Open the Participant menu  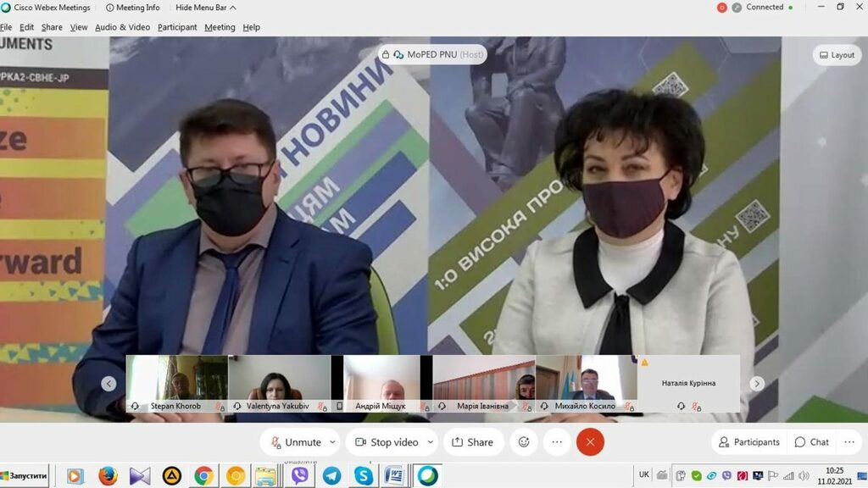177,27
